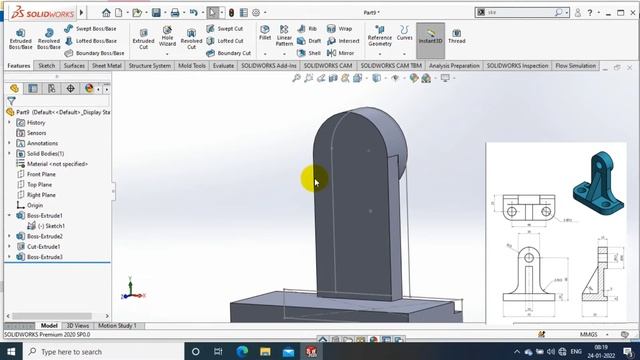Click the feature tree horizontal scrollbar
The image size is (640, 360).
click(x=52, y=316)
